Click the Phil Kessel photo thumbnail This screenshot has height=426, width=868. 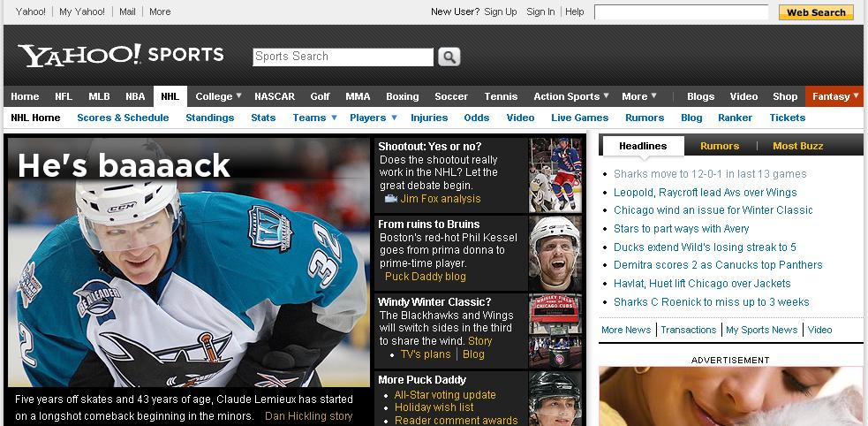click(x=555, y=253)
